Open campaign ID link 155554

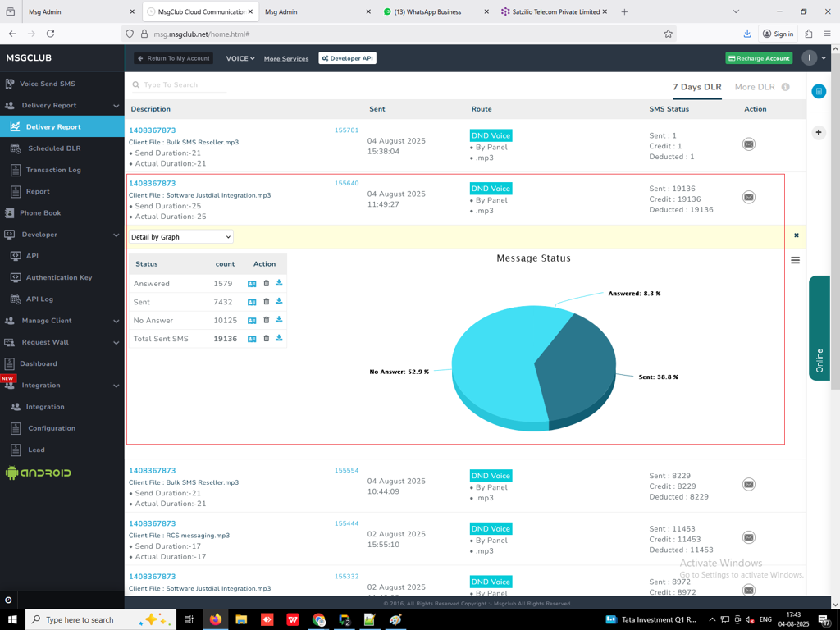coord(347,470)
